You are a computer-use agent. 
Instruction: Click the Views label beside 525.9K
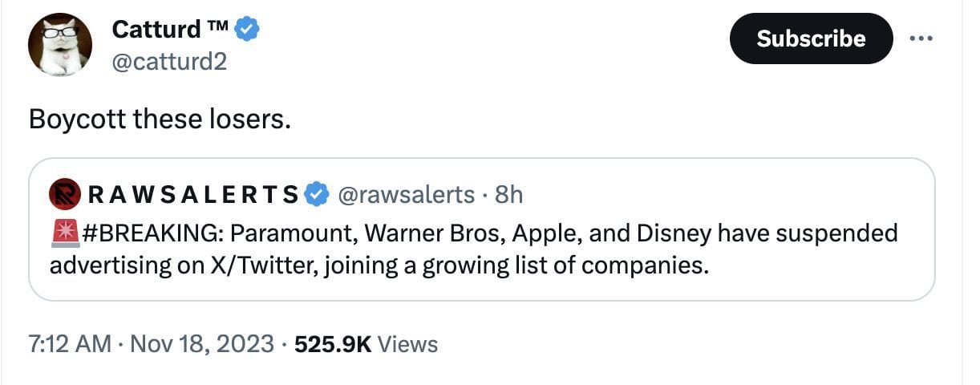pos(407,344)
